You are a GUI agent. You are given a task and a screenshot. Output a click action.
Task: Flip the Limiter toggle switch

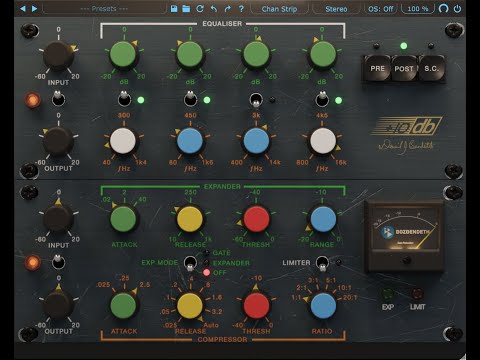322,263
